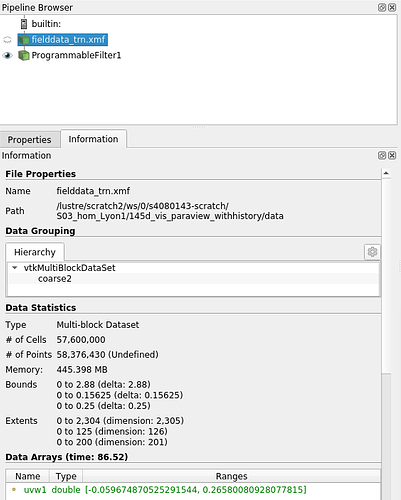Undock the Pipeline Browser panel
401x500 pixels.
tap(382, 7)
